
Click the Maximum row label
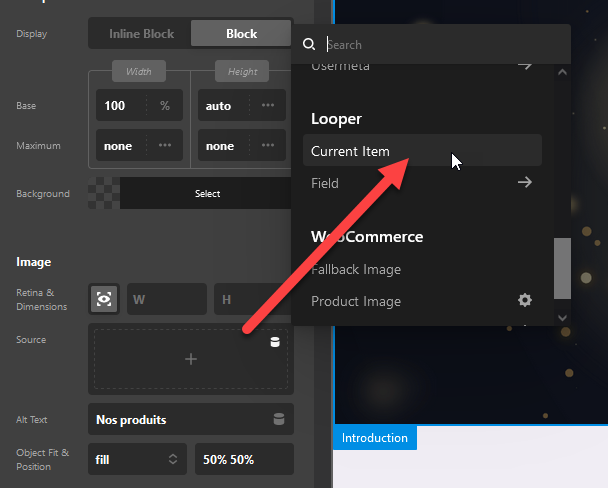(38, 146)
